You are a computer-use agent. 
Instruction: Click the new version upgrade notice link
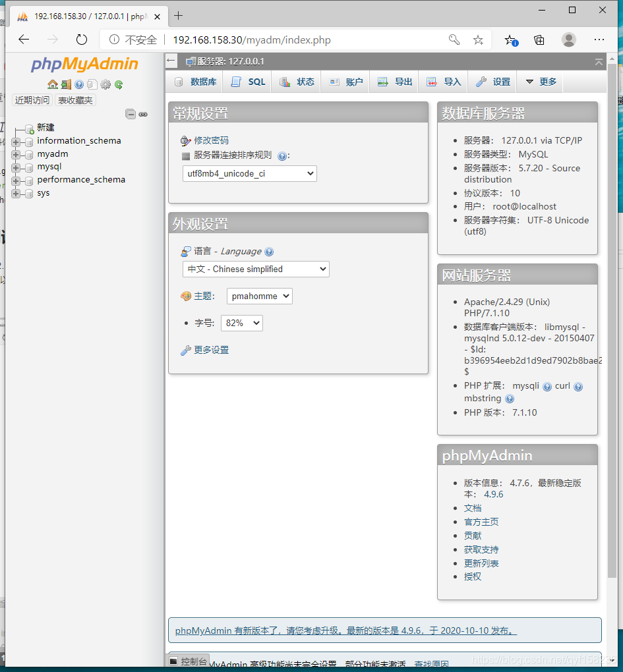click(x=346, y=631)
